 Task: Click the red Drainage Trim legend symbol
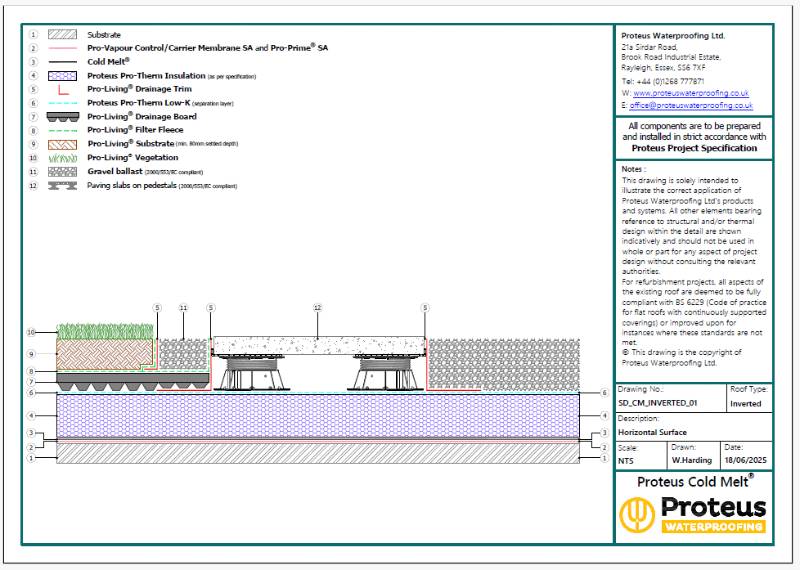[63, 90]
